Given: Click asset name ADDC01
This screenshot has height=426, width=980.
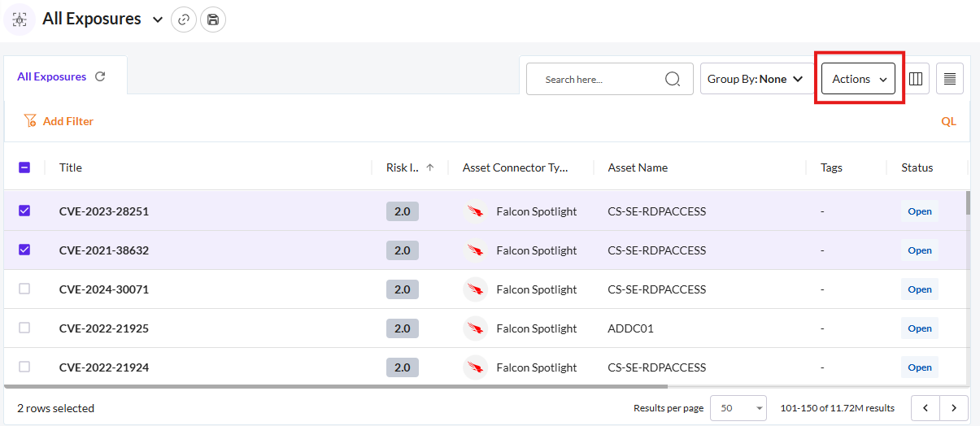Looking at the screenshot, I should (631, 328).
